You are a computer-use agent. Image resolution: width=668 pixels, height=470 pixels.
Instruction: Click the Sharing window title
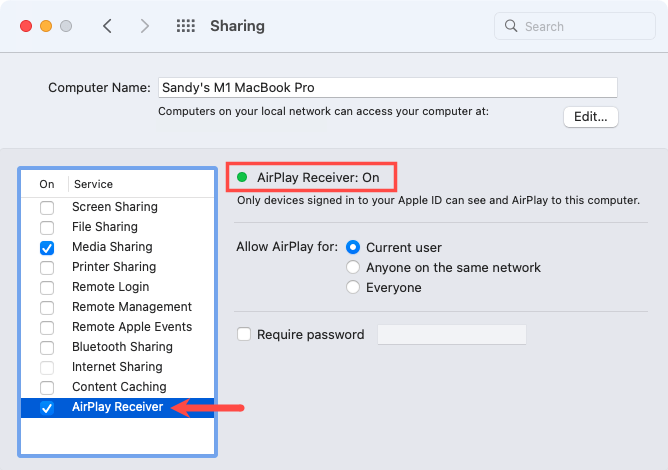pos(237,26)
